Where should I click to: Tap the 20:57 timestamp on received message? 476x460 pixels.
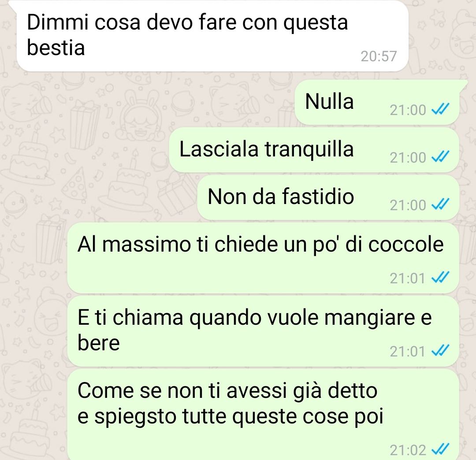pyautogui.click(x=379, y=56)
